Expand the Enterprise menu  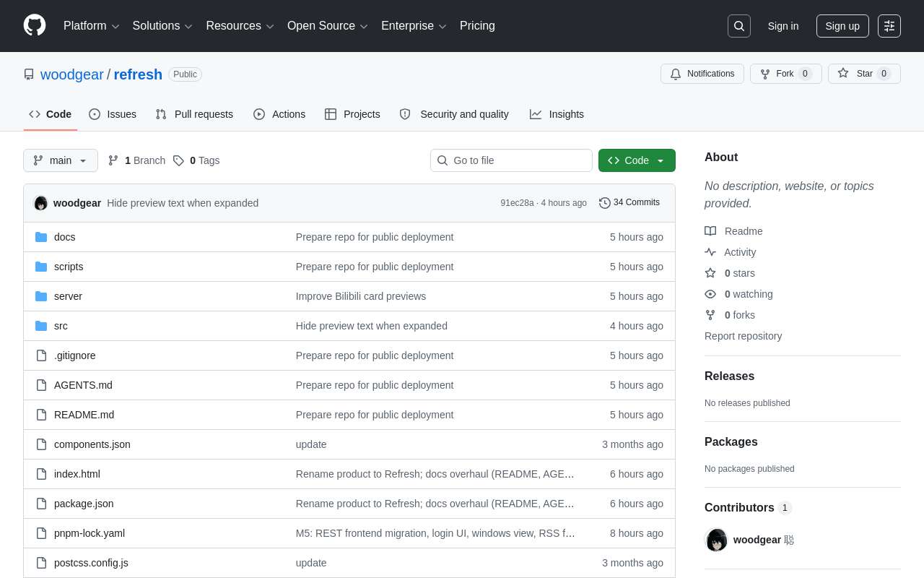pos(414,26)
